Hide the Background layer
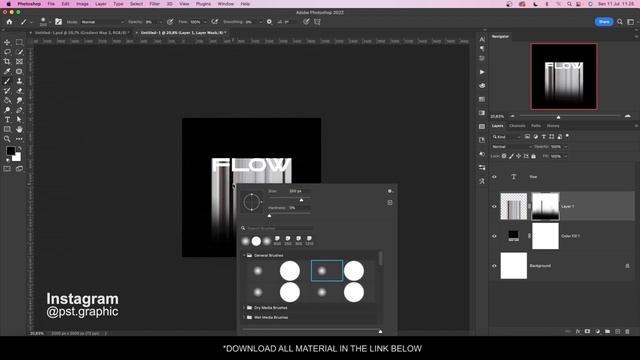 pos(494,266)
